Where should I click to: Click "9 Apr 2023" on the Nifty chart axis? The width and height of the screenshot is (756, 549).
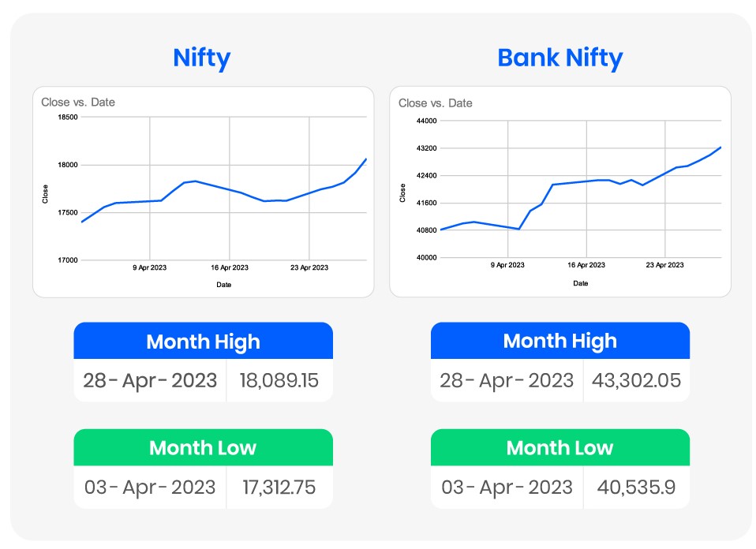[150, 268]
